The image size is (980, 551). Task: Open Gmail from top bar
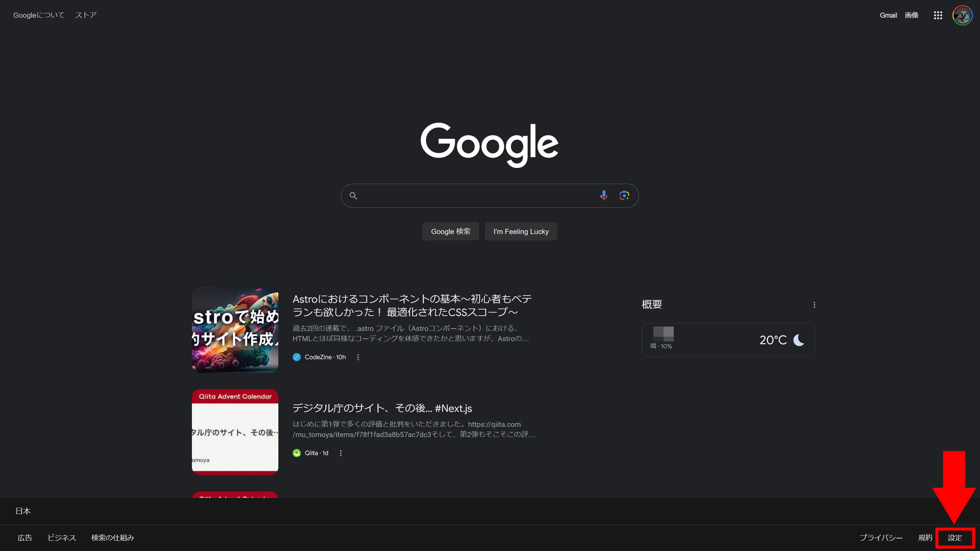(x=888, y=15)
